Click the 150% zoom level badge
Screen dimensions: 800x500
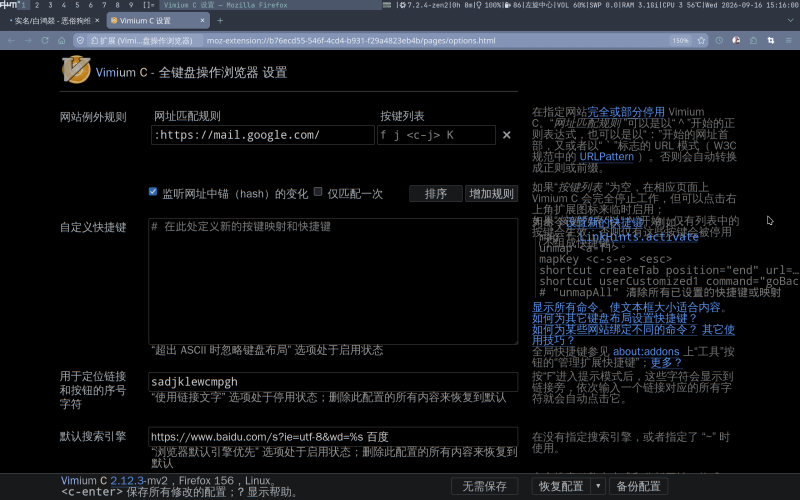click(680, 40)
